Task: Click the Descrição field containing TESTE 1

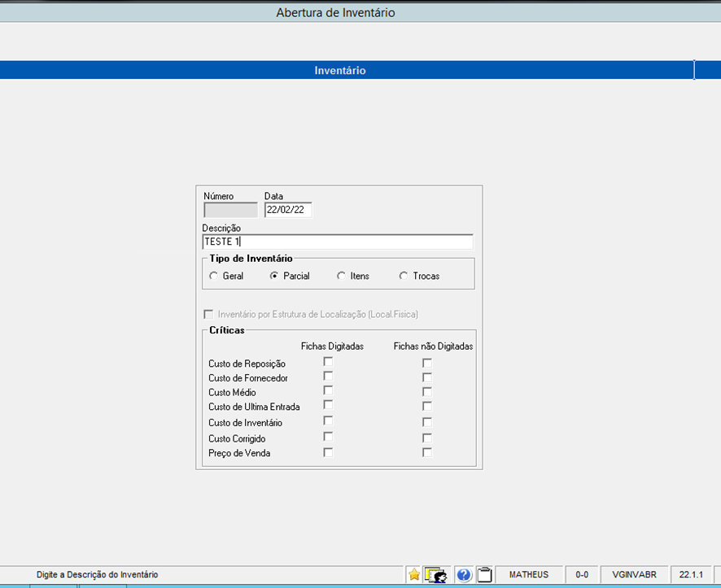Action: click(338, 242)
